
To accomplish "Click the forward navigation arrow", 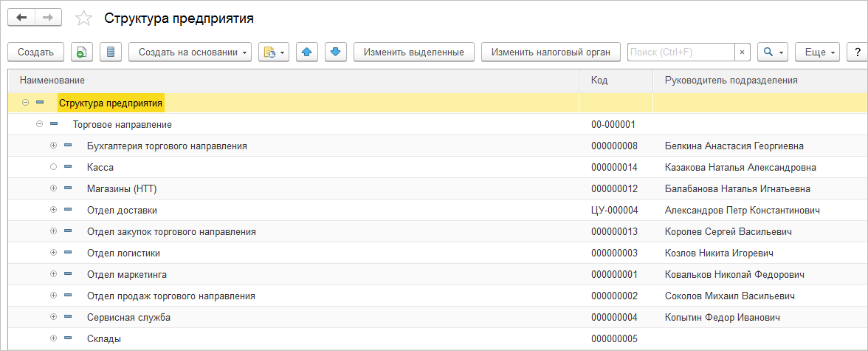I will click(48, 18).
